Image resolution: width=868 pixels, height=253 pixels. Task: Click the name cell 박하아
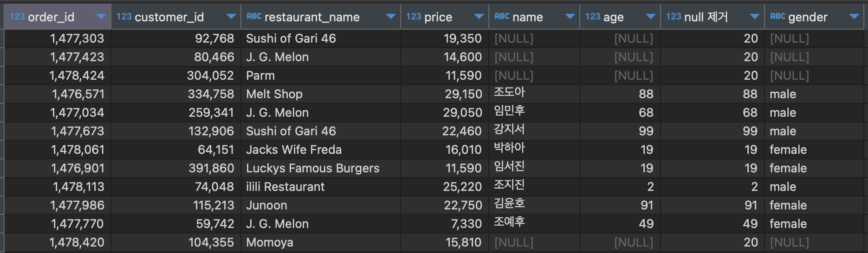[534, 150]
